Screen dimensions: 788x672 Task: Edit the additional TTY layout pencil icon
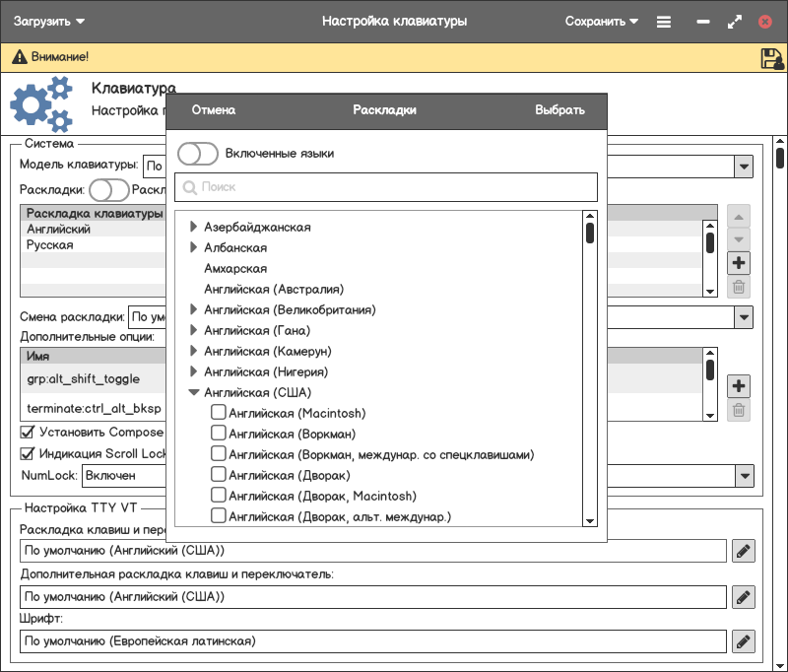coord(744,596)
